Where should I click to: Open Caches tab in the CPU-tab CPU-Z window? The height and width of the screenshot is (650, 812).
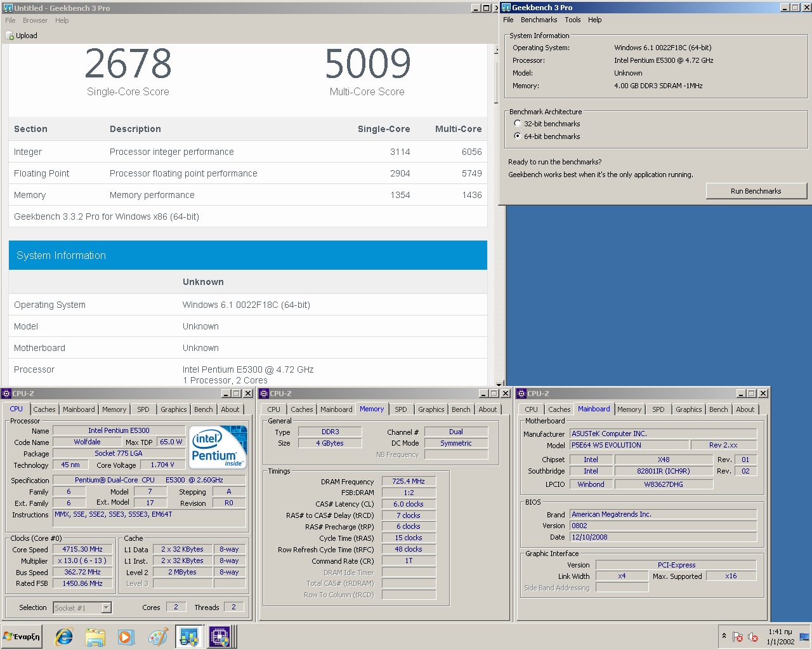44,409
